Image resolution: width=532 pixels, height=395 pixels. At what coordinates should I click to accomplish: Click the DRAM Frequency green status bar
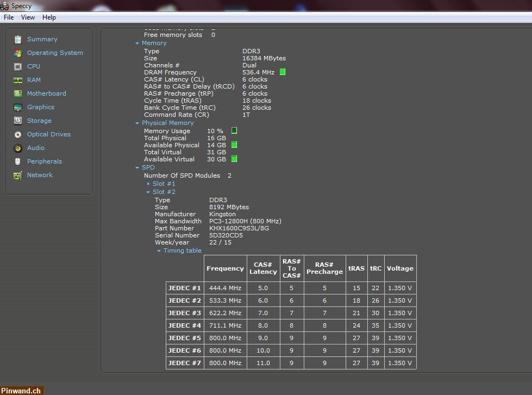pyautogui.click(x=283, y=72)
